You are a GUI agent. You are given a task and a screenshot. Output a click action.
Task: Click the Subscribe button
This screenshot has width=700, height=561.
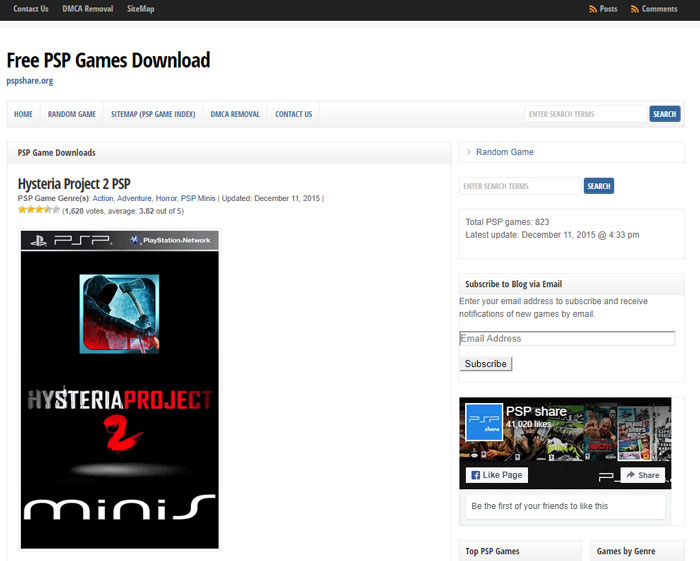(486, 364)
